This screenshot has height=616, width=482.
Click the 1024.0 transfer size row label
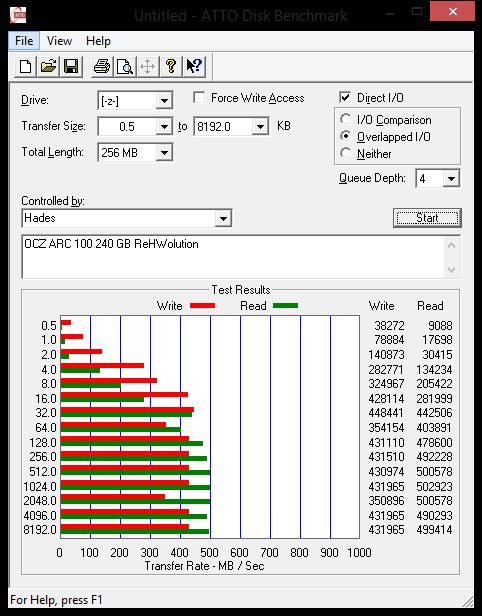[x=40, y=486]
